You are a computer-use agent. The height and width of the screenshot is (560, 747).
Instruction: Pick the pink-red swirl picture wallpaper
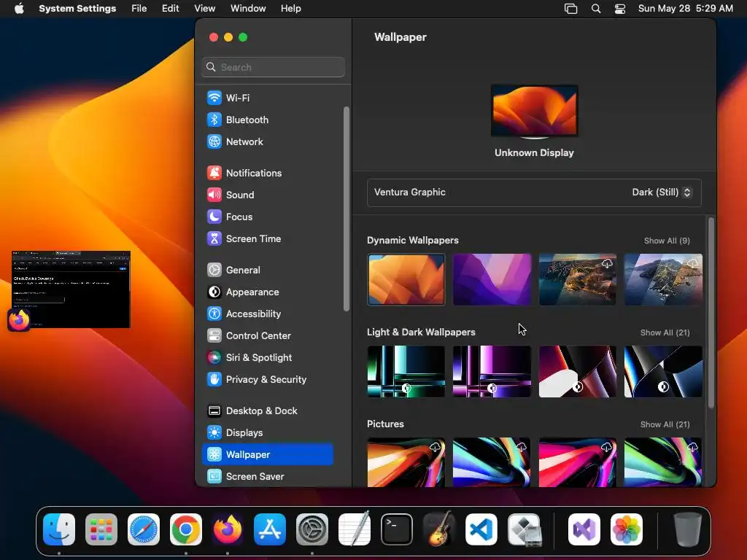tap(578, 462)
